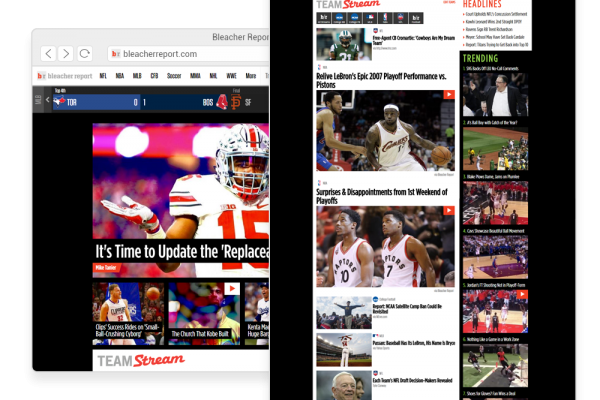600x400 pixels.
Task: Open the WWE section in nav bar
Action: click(x=231, y=76)
